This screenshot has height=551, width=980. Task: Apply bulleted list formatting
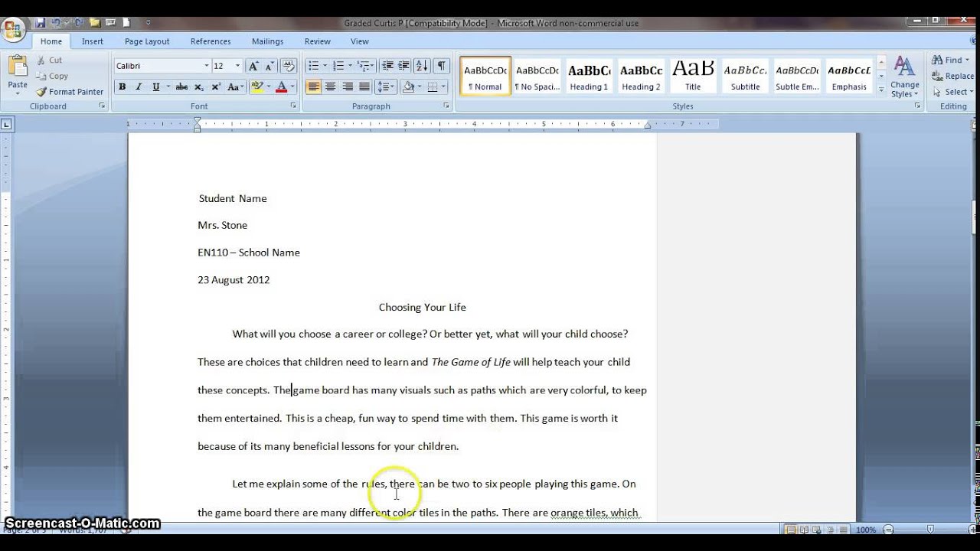(312, 66)
